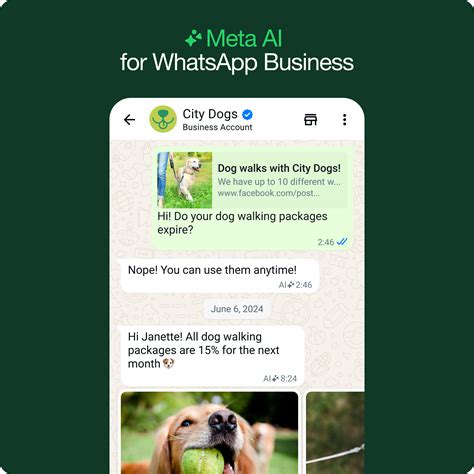Tap the June 6, 2024 date chip
474x474 pixels.
coord(237,309)
